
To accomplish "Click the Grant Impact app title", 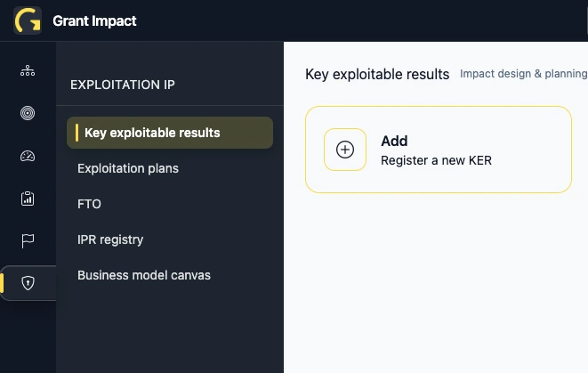I will tap(95, 20).
